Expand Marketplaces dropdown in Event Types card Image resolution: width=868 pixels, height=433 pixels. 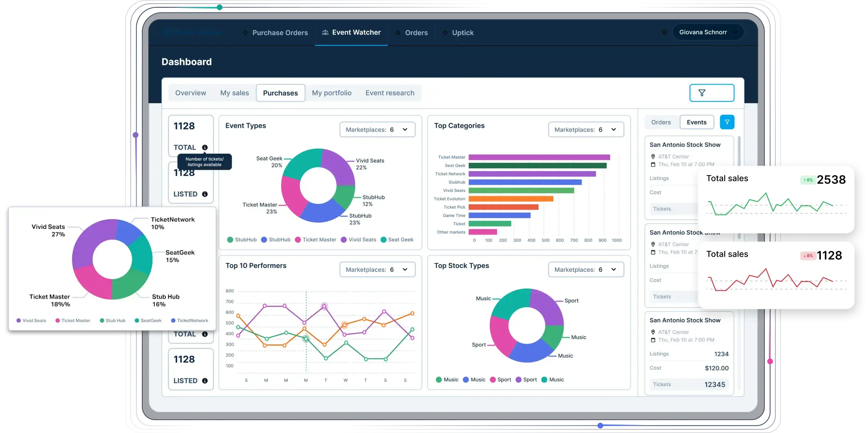(x=377, y=130)
